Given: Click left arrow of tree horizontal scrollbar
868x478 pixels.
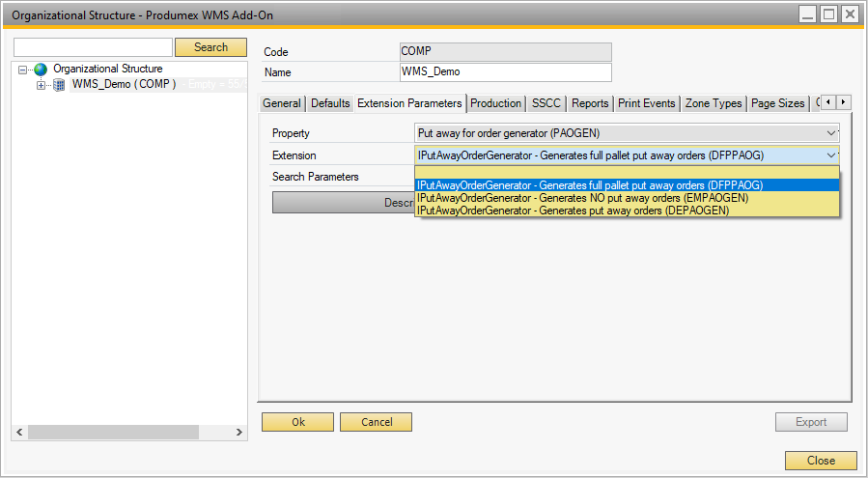Looking at the screenshot, I should point(18,431).
